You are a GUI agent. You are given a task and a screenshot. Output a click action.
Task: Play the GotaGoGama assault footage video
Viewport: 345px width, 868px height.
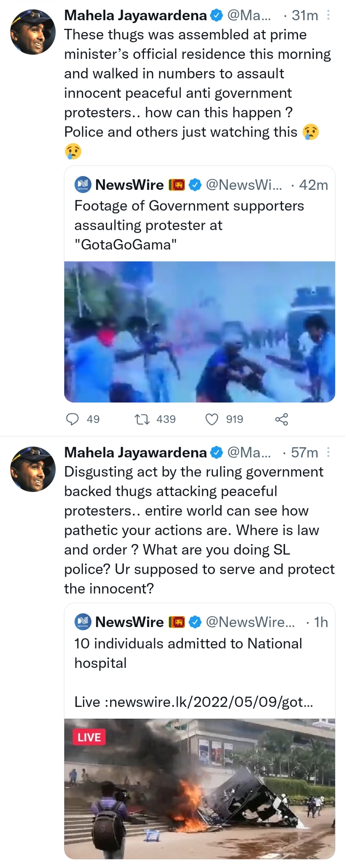coord(200,331)
